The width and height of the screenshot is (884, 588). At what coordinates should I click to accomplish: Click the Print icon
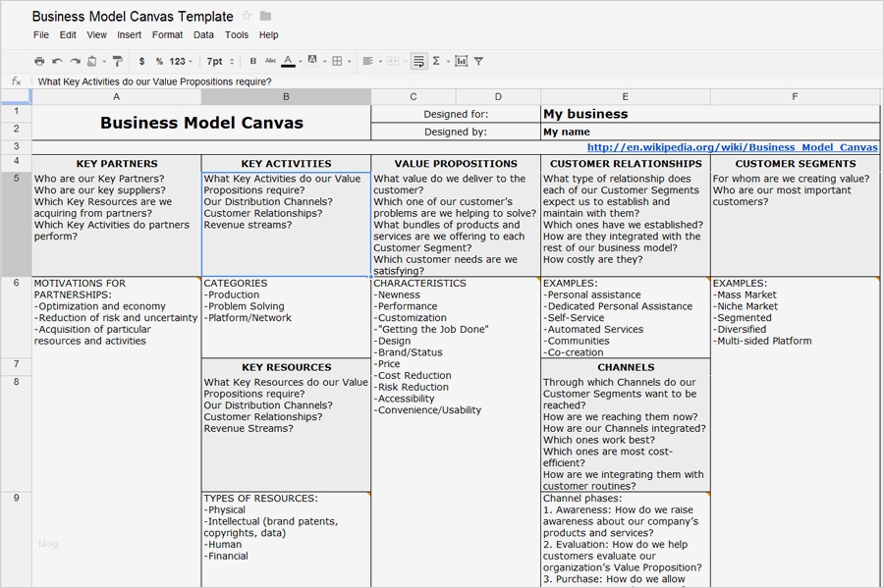tap(39, 62)
